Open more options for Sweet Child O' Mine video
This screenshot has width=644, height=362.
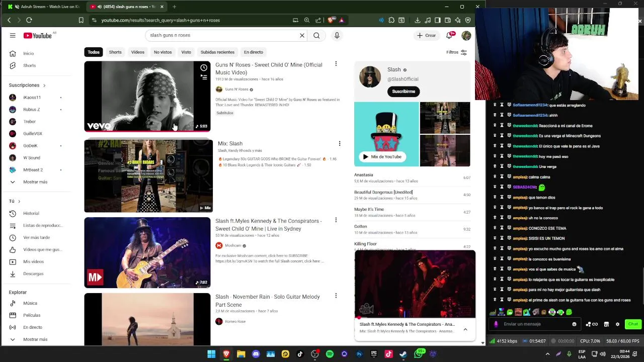click(336, 64)
